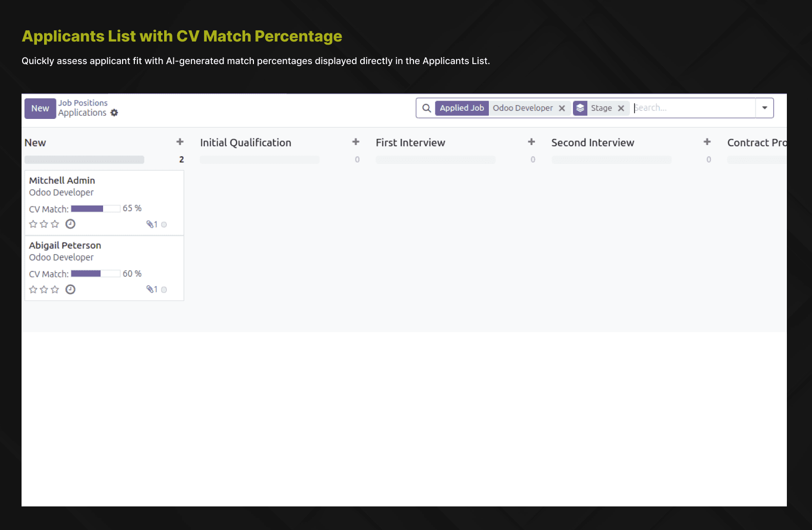Open activity clock on Abigail Peterson card
Viewport: 812px width, 530px height.
[71, 290]
